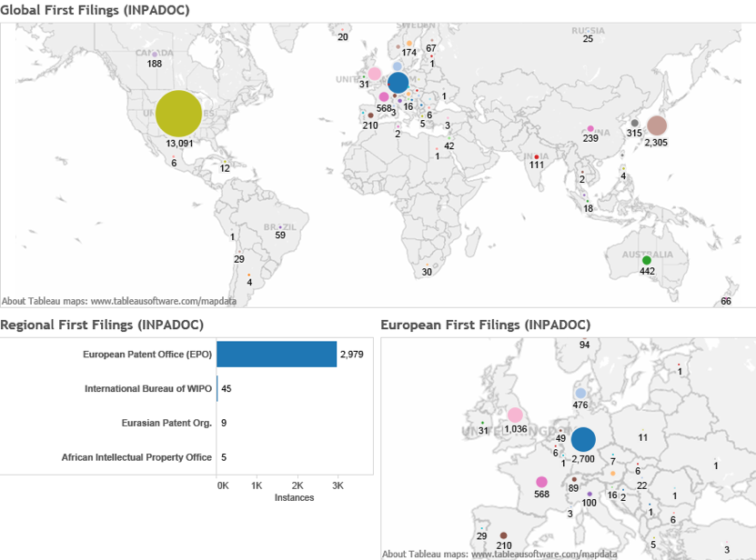Click China's pink bubble labeled 239
756x560 pixels.
click(x=590, y=128)
